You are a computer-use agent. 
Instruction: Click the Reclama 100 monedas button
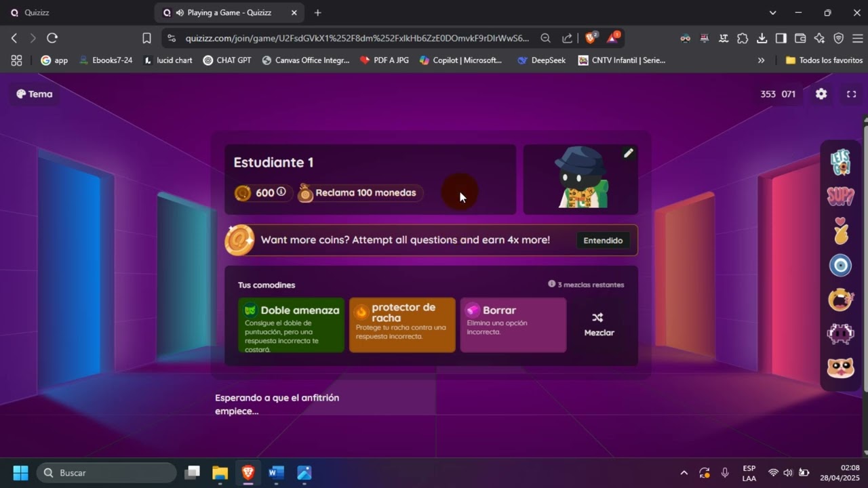(360, 193)
